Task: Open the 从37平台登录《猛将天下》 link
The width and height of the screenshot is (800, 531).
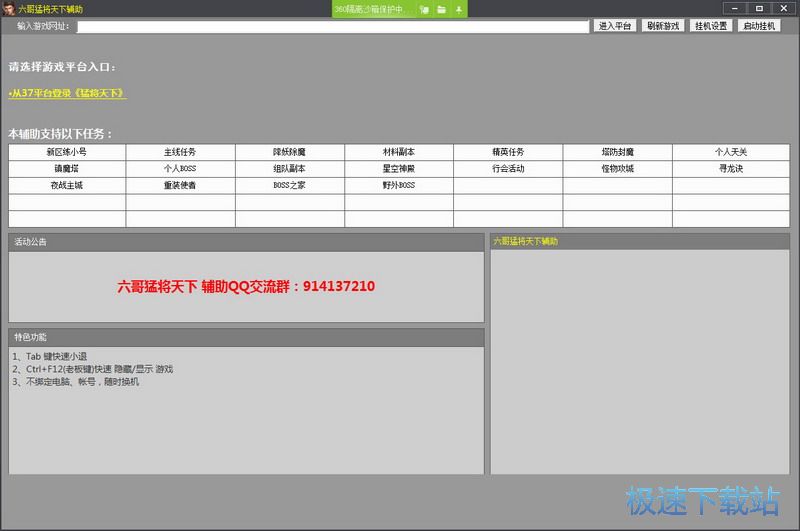Action: (x=67, y=93)
